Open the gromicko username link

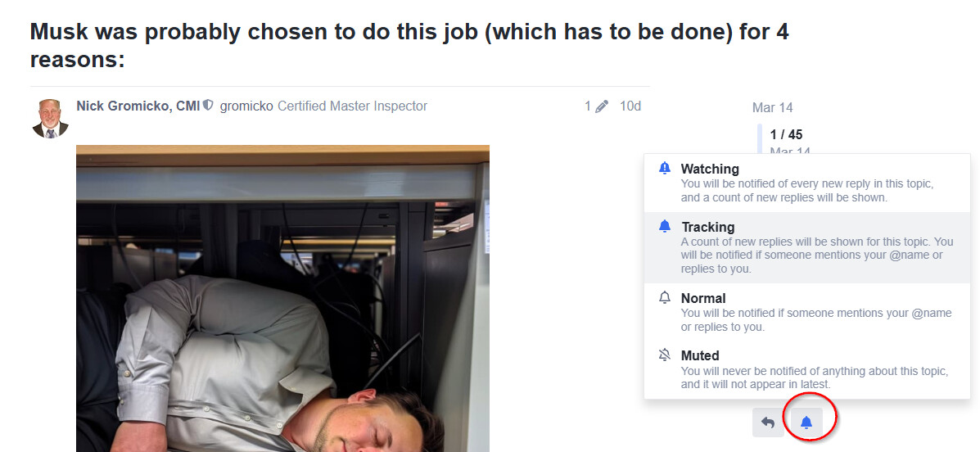(x=246, y=106)
